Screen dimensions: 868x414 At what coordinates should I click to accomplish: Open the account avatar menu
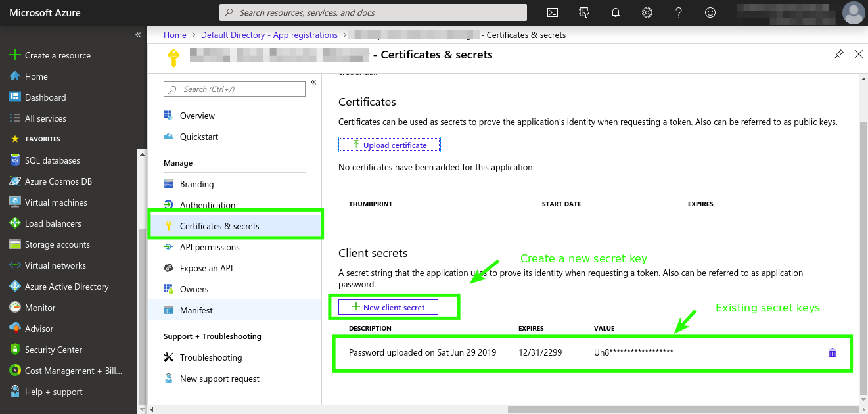[854, 12]
